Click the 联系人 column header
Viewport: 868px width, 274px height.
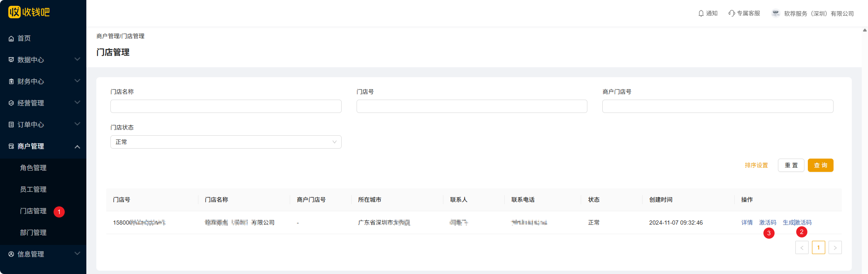tap(459, 200)
